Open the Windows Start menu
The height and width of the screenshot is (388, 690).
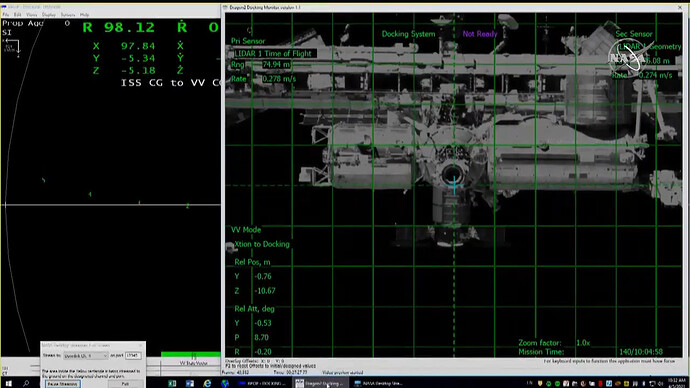(x=8, y=384)
